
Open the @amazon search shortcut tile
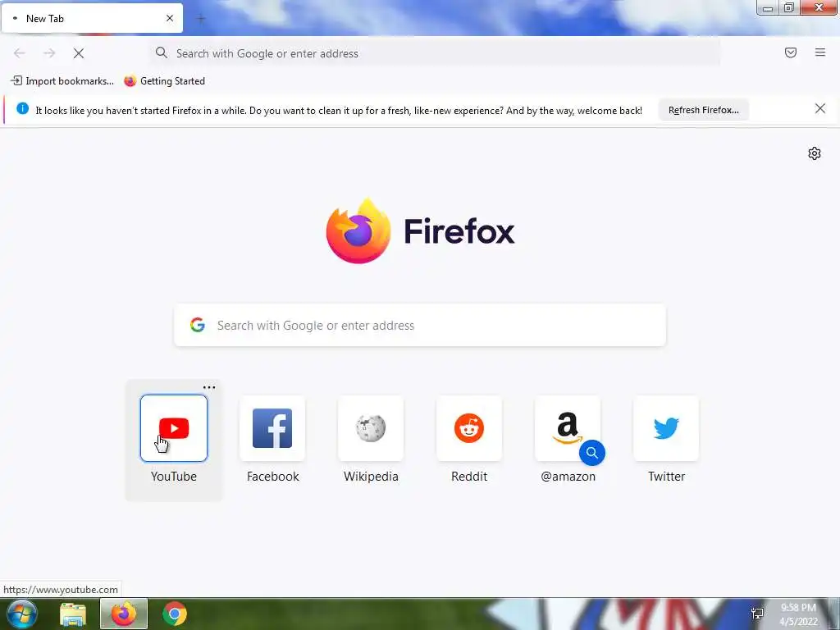tap(568, 428)
